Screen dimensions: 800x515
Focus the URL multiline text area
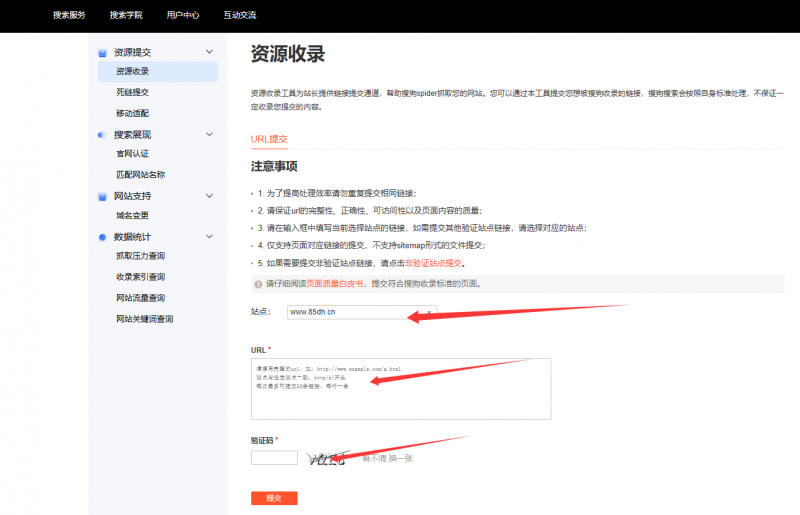click(401, 388)
